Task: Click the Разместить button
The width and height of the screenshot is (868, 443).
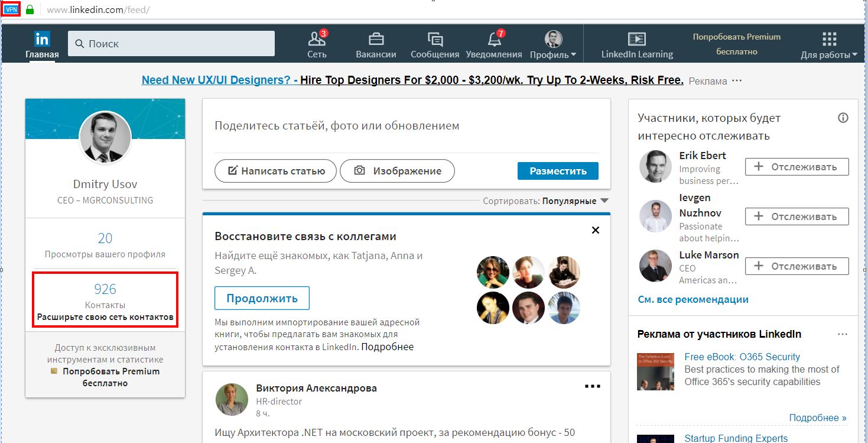Action: point(558,171)
